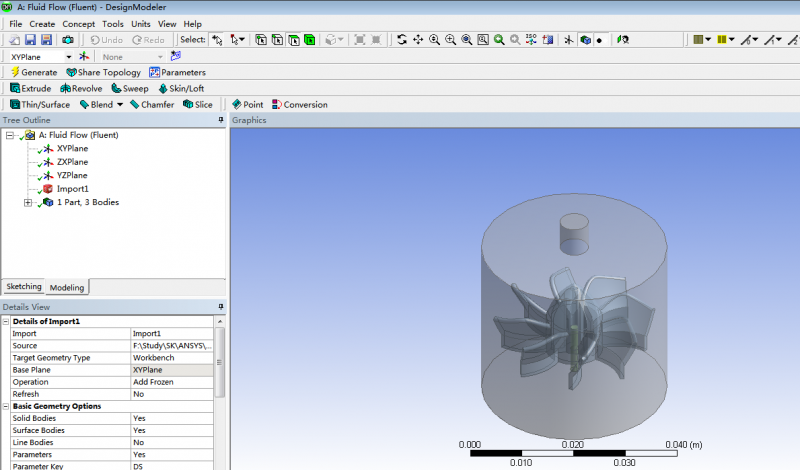The height and width of the screenshot is (470, 800).
Task: Open the Parameters button
Action: (177, 73)
